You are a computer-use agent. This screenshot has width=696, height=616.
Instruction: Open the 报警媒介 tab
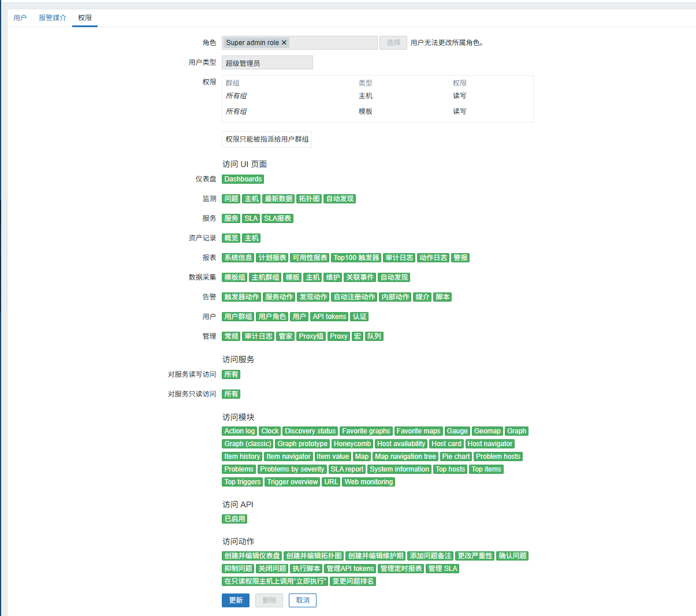53,18
